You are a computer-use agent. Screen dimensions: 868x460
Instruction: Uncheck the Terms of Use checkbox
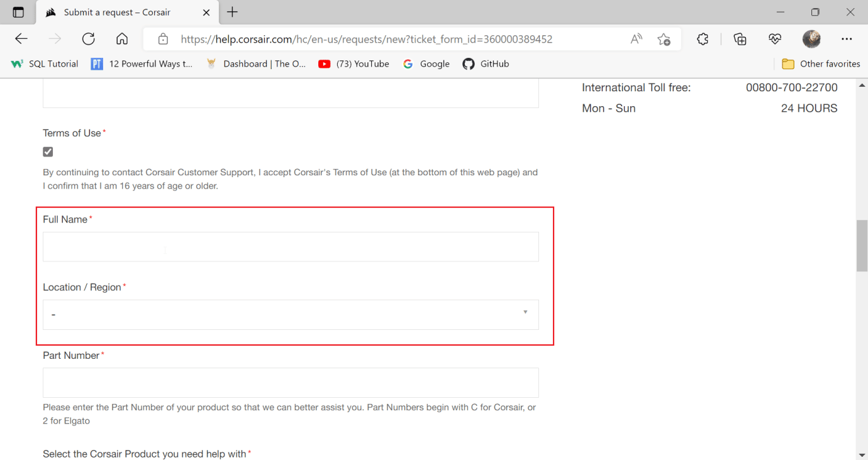tap(48, 151)
